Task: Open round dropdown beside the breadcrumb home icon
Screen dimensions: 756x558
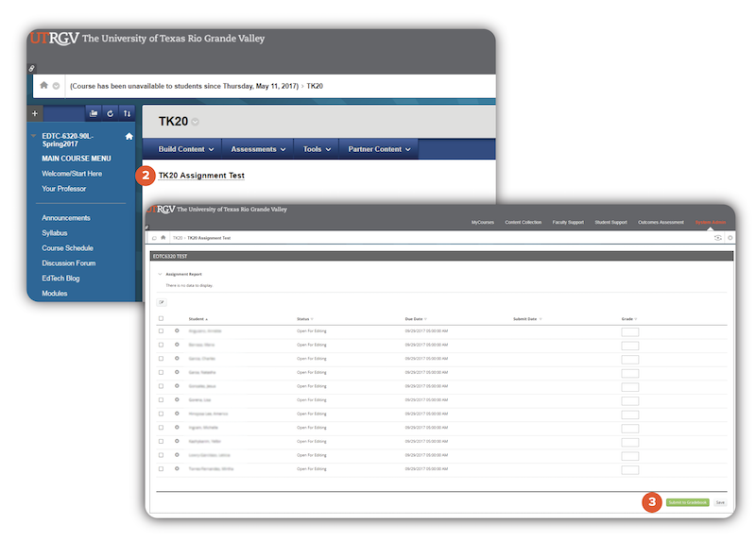Action: pos(56,86)
